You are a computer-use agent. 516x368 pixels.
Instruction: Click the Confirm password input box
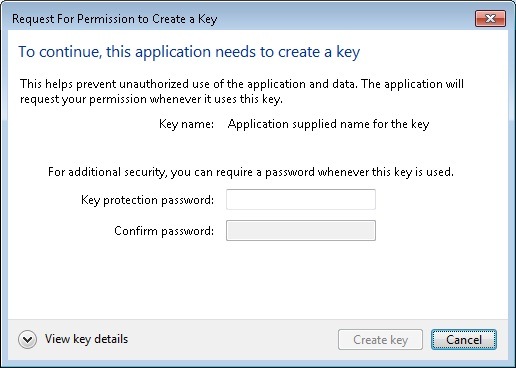301,230
